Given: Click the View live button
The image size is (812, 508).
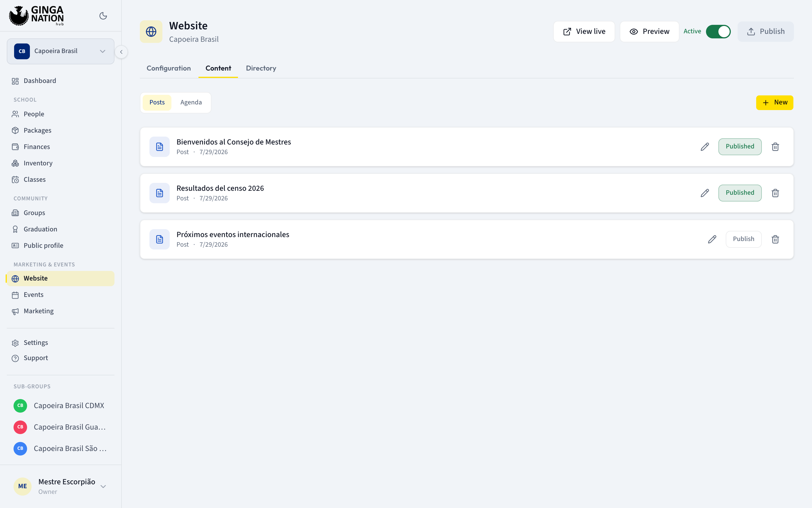Looking at the screenshot, I should [584, 32].
